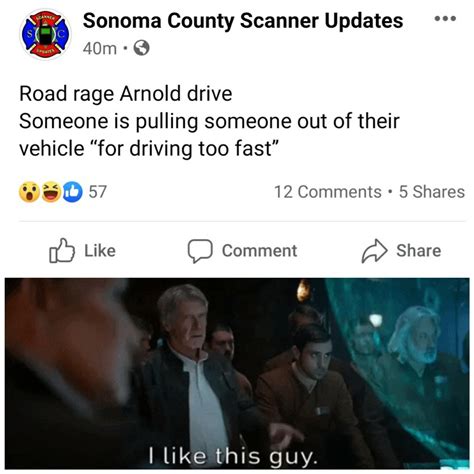Click the speech bubble Comment icon

coord(200,251)
